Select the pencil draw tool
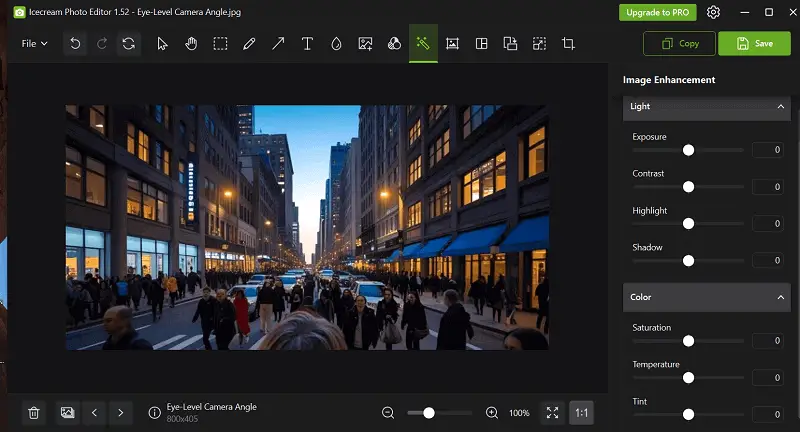The height and width of the screenshot is (432, 800). tap(249, 44)
